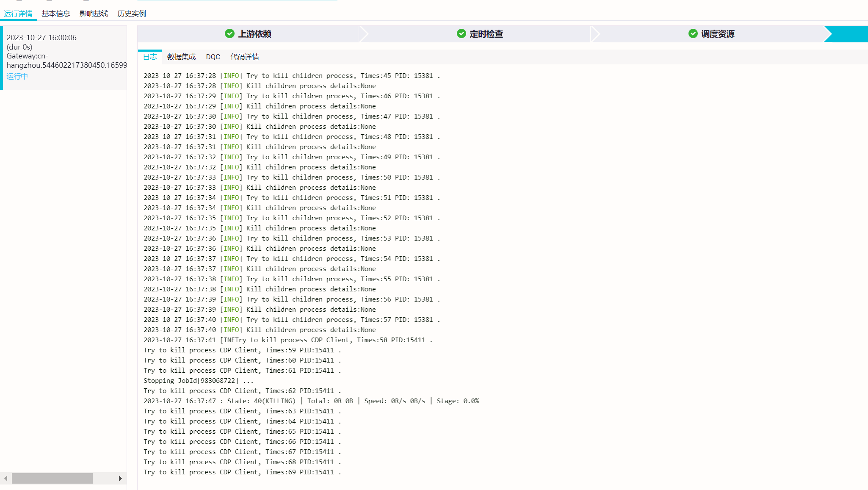Switch to the 基本信息 tab

click(x=56, y=14)
